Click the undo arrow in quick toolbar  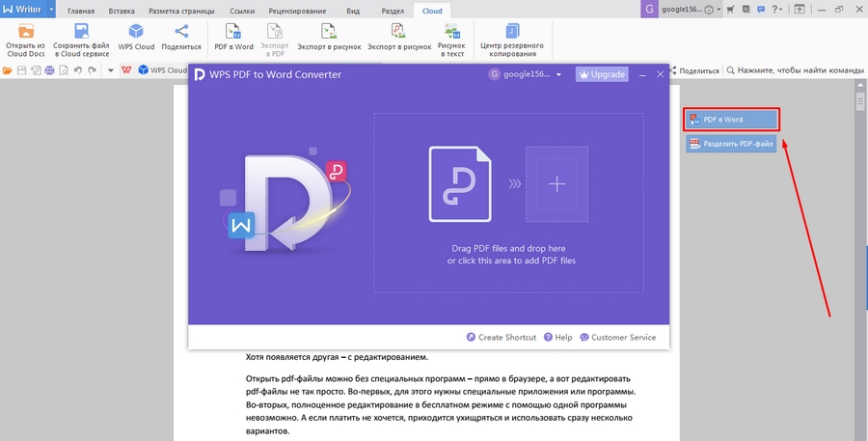[78, 70]
